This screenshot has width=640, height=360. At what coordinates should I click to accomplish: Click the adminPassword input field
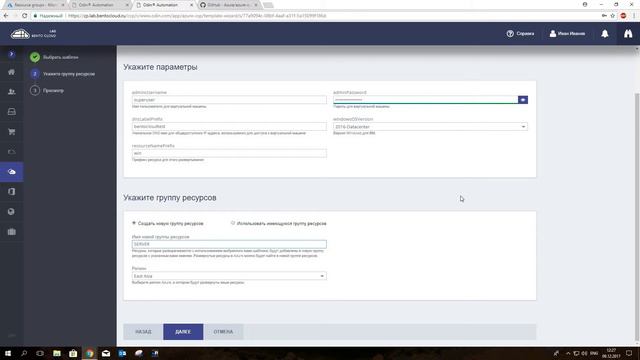click(x=425, y=100)
